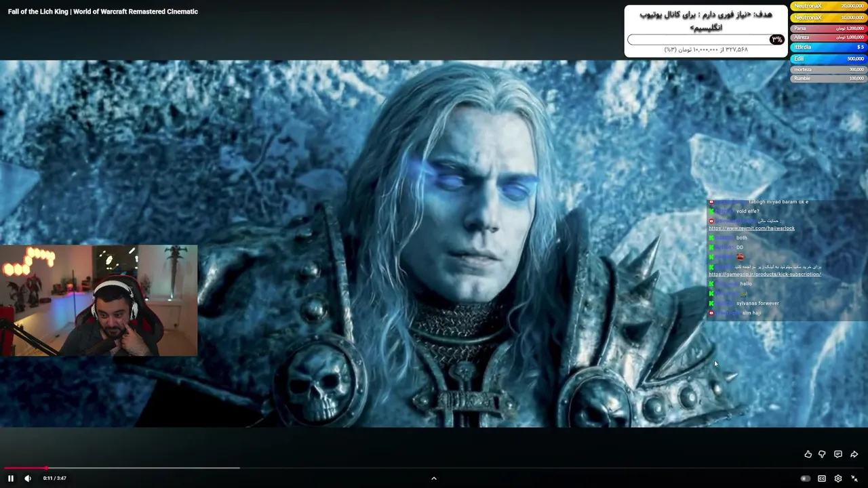Open the video comments panel
The width and height of the screenshot is (868, 488).
click(838, 454)
